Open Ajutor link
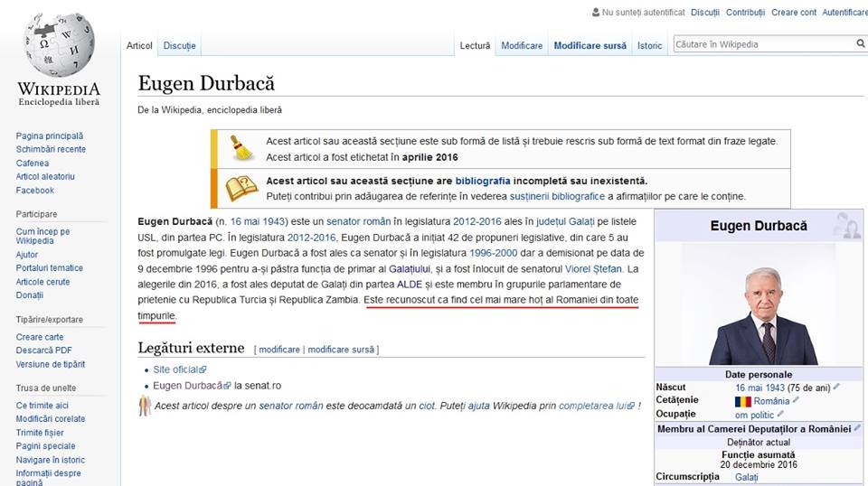This screenshot has height=486, width=868. (26, 255)
